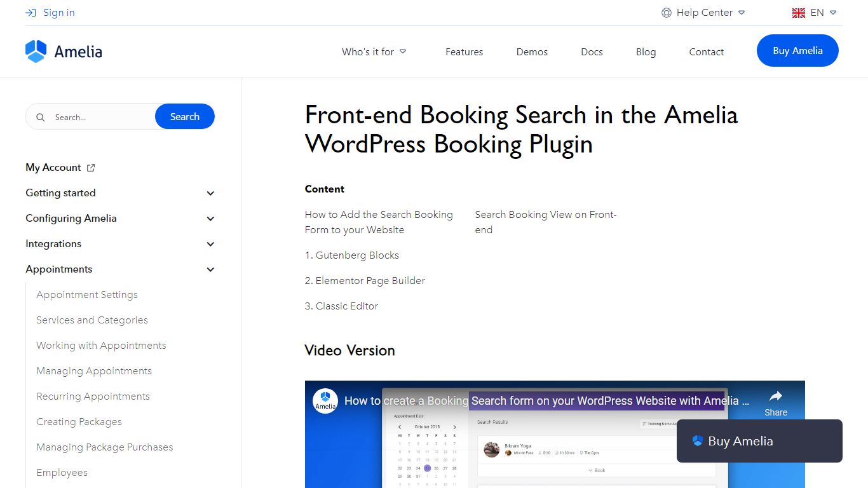868x488 pixels.
Task: Click cube icon in floating Buy Amelia
Action: click(x=698, y=441)
